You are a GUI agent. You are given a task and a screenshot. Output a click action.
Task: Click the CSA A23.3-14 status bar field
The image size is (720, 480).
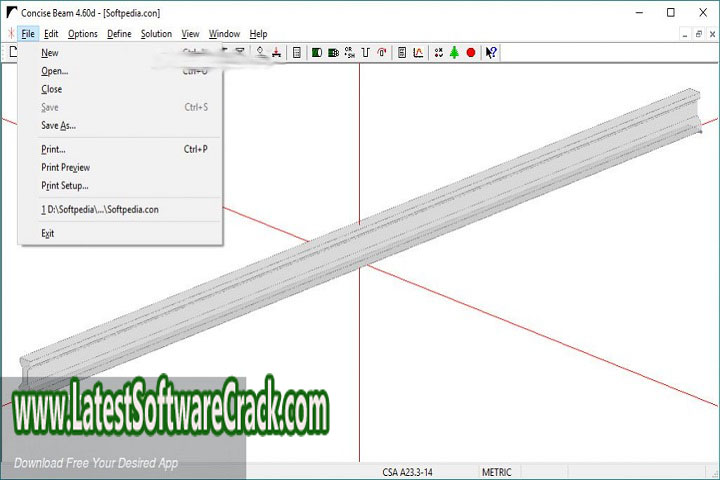click(415, 472)
